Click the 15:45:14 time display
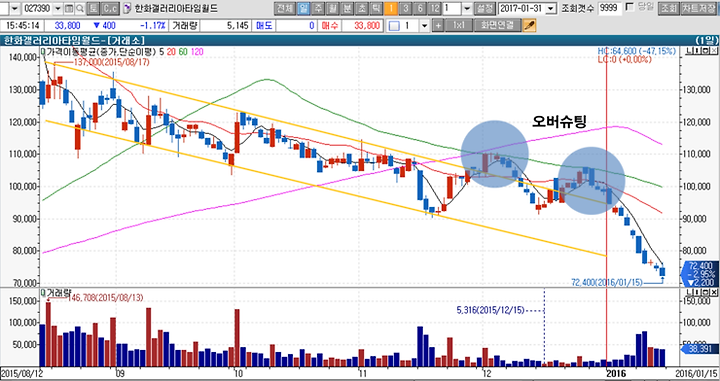 (22, 25)
